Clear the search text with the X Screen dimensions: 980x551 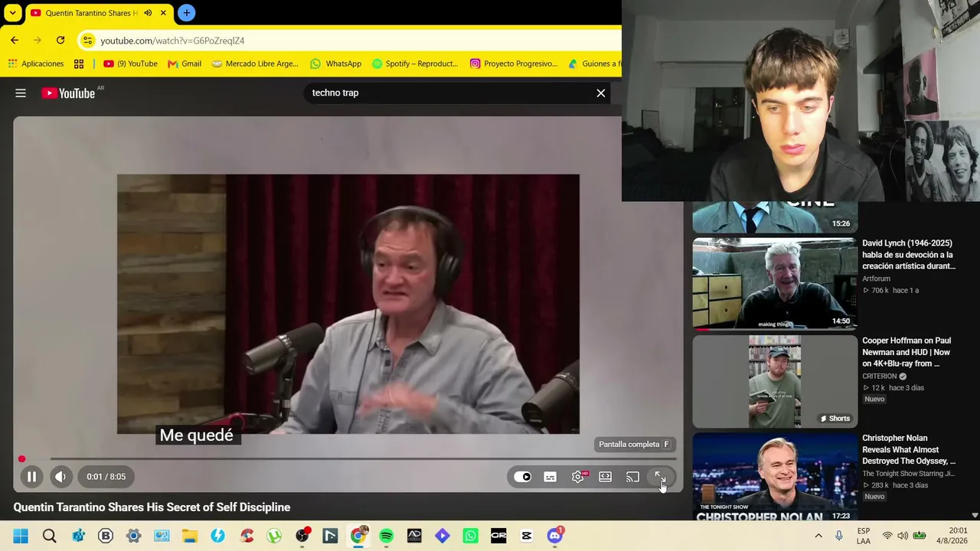601,93
